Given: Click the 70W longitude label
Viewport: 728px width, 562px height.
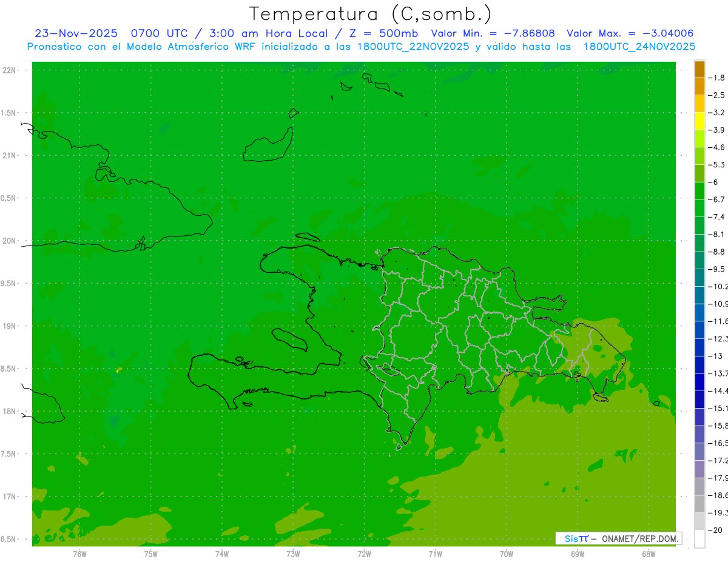Looking at the screenshot, I should [506, 553].
